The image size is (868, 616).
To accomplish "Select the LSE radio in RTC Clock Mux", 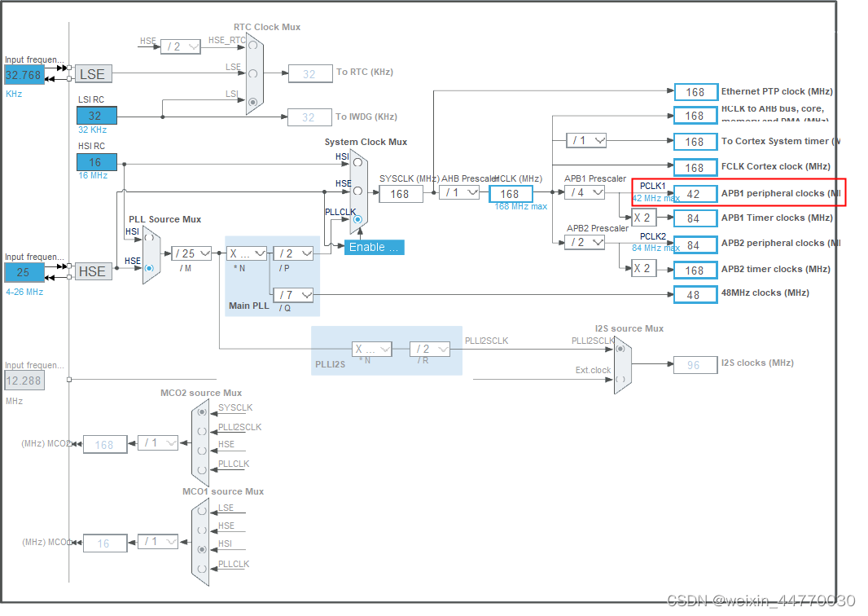I will click(253, 73).
